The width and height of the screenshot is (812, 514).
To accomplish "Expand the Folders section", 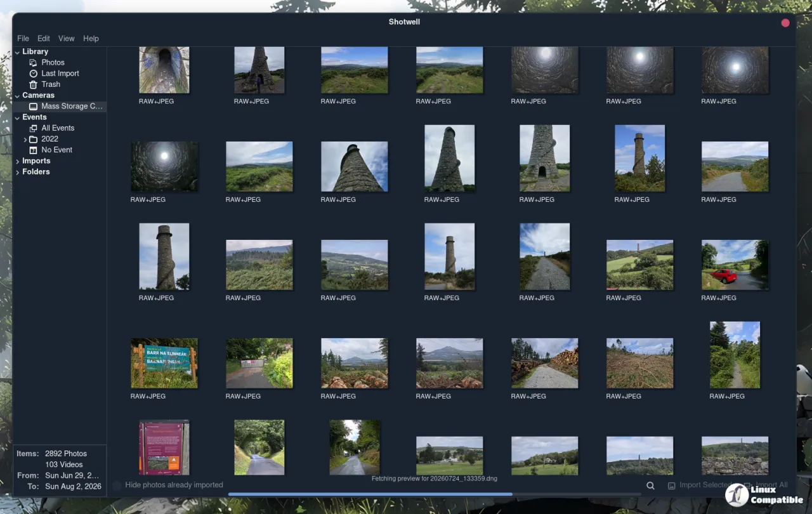I will (x=18, y=172).
